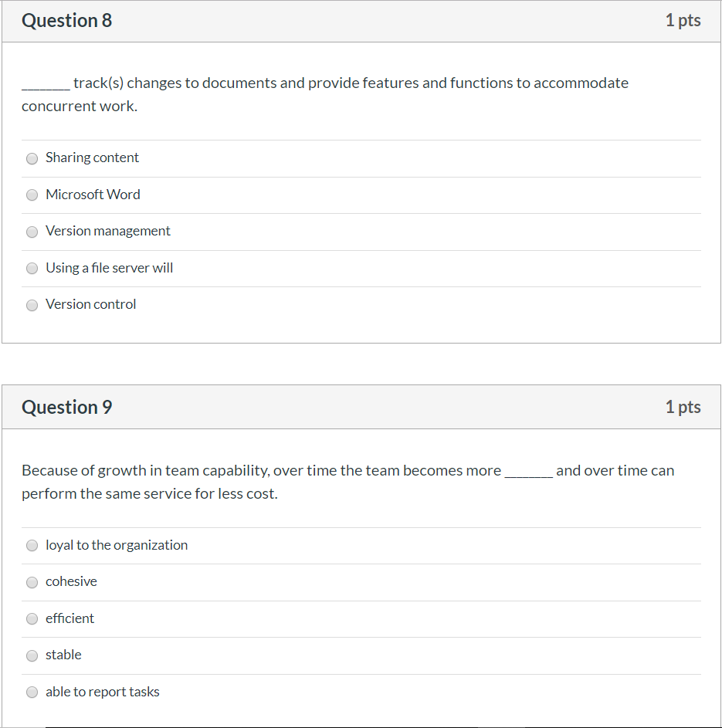The image size is (722, 728).
Task: Select the 'efficient' radio button
Action: coord(32,618)
